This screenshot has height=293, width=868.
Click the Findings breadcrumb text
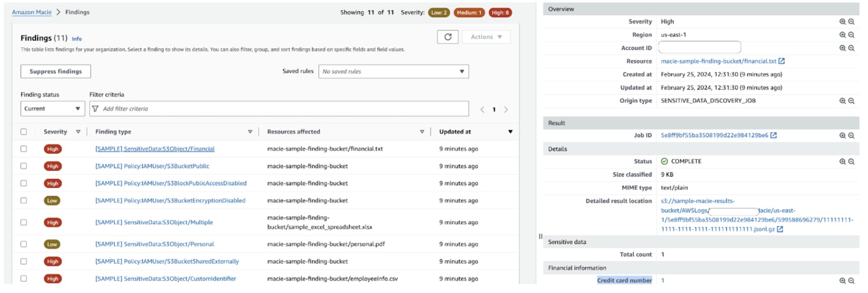coord(77,12)
